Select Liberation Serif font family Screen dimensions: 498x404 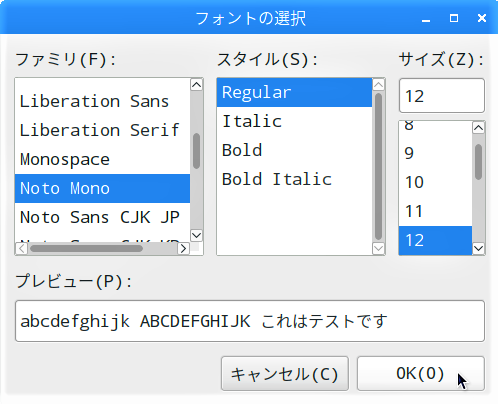coord(102,130)
